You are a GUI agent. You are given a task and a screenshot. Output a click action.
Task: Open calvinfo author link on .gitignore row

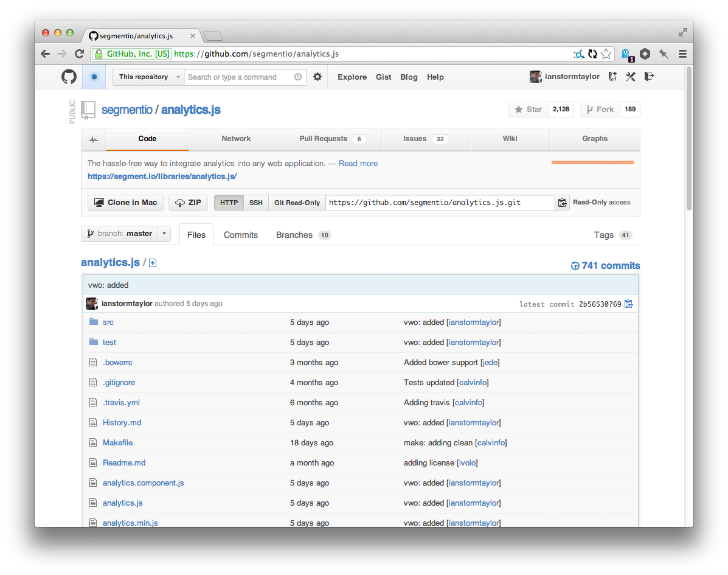click(x=473, y=383)
